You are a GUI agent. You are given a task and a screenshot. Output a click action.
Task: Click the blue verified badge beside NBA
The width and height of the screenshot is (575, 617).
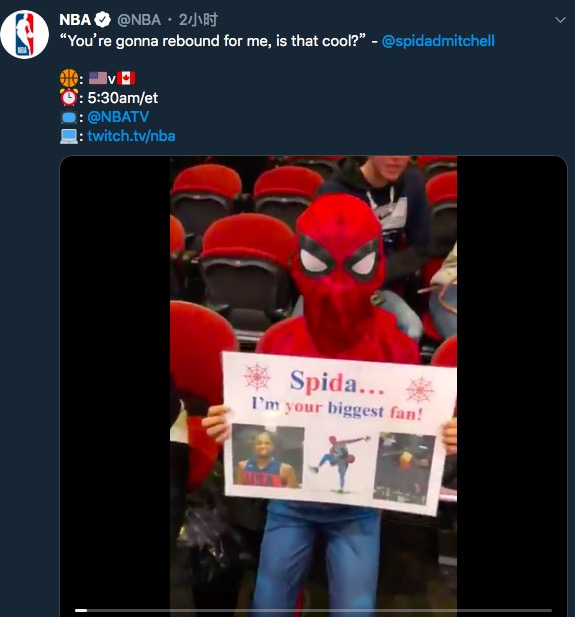103,20
